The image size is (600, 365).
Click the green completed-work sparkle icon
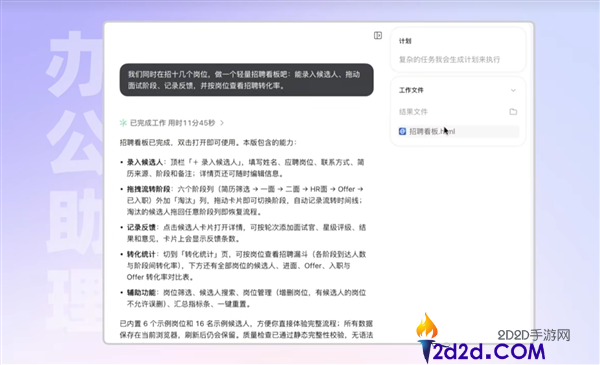click(123, 123)
